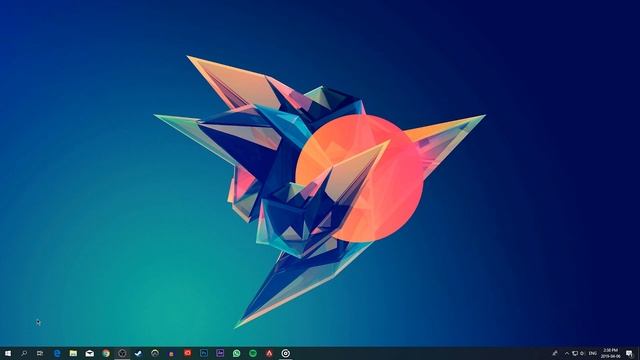Open the gauge-shaped app icon in taskbar
Viewport: 640px width, 360px height.
(x=155, y=353)
